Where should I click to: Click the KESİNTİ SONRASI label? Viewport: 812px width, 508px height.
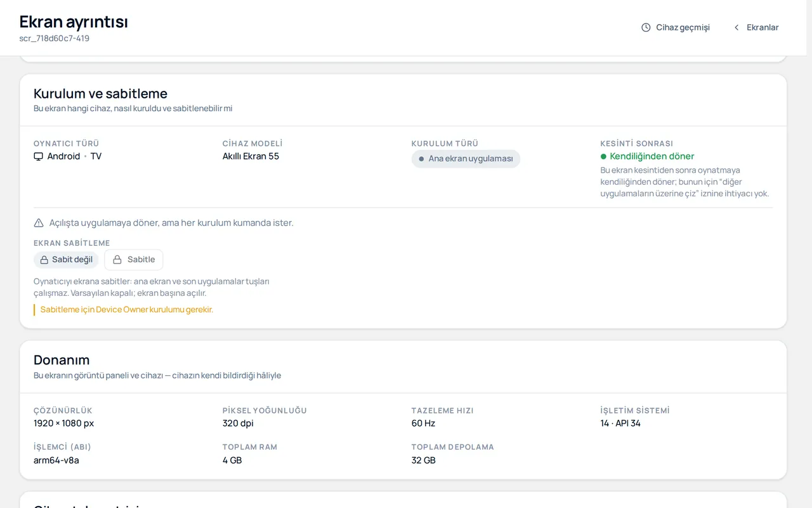637,144
